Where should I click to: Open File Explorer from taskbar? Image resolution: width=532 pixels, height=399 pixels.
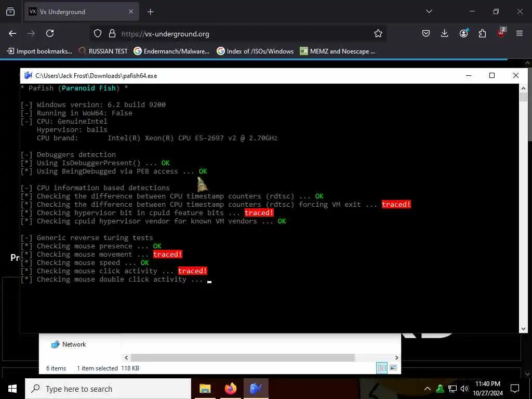pos(205,389)
